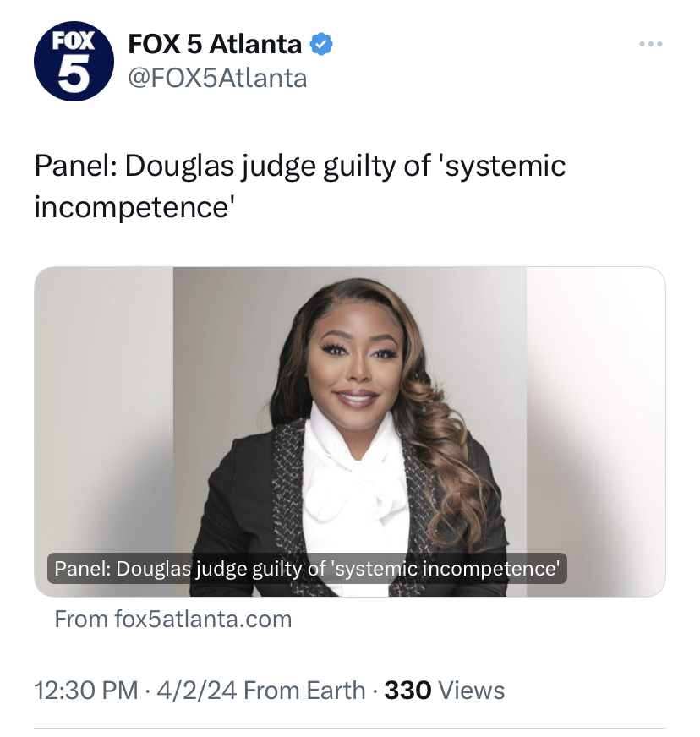This screenshot has width=700, height=737.
Task: Click the 4/2/24 post date
Action: pos(197,691)
